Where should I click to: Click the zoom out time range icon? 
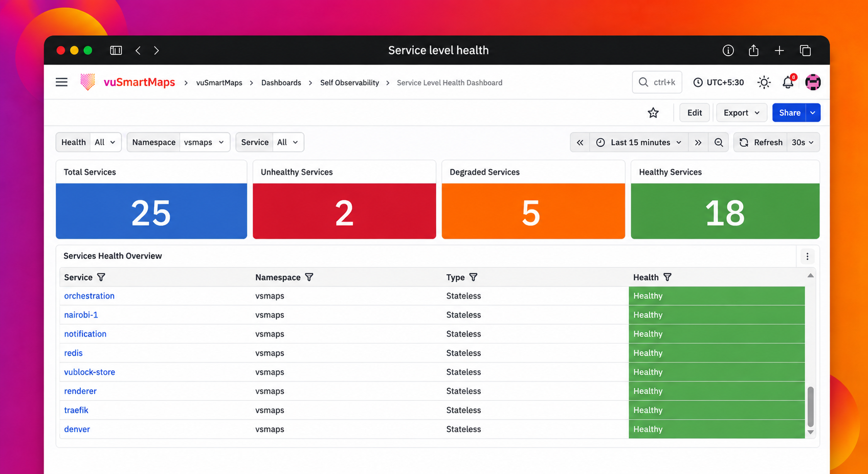(719, 143)
